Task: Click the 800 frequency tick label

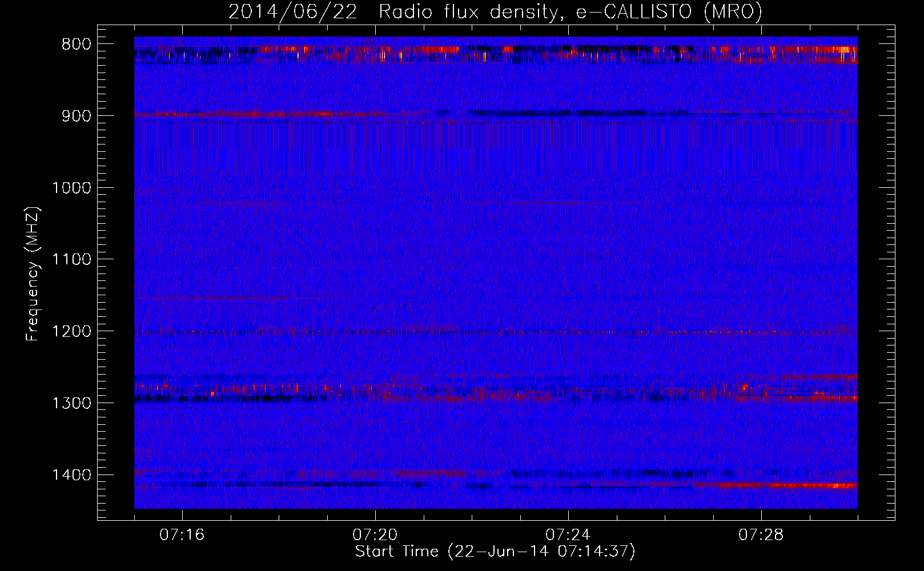Action: (76, 45)
